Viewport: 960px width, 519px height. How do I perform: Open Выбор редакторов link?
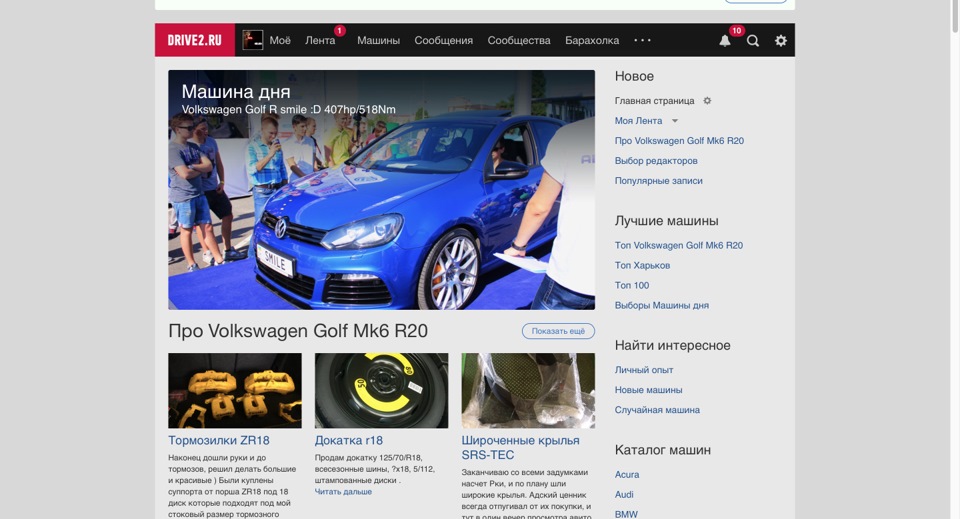(656, 161)
